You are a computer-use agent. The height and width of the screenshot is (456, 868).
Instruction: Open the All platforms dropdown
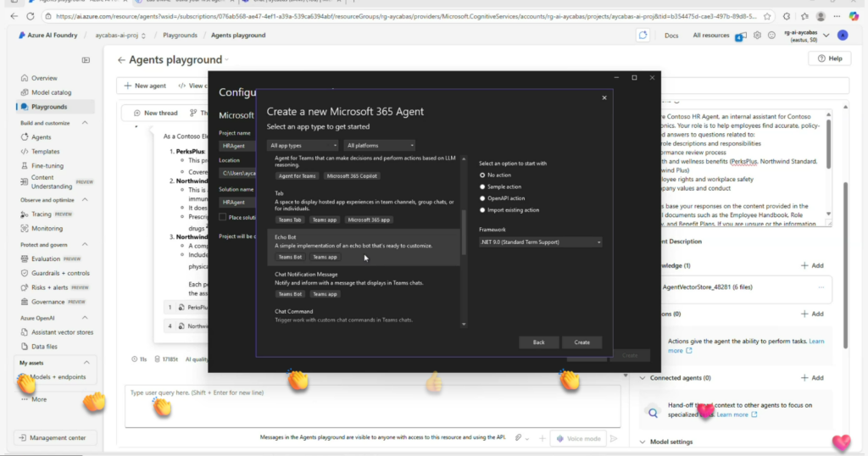(x=379, y=146)
